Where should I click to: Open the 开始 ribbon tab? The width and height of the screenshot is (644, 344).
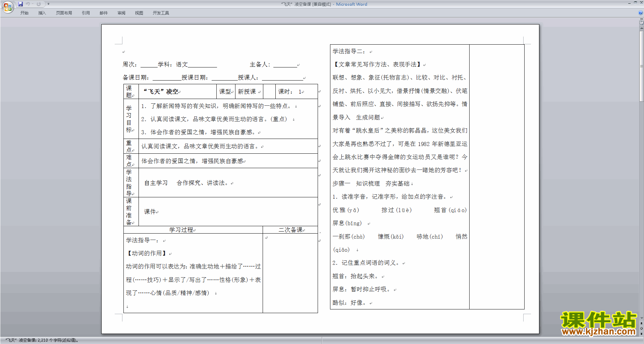(x=24, y=13)
